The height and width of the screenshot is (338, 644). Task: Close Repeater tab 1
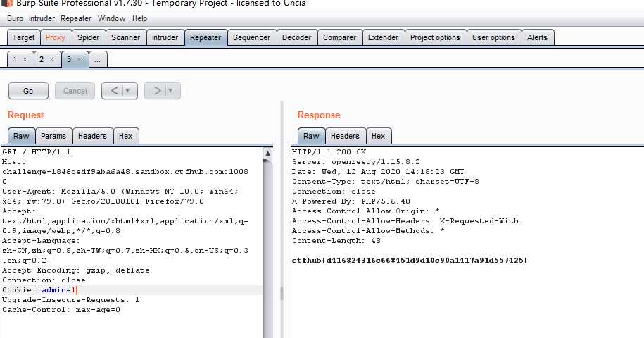tap(25, 60)
